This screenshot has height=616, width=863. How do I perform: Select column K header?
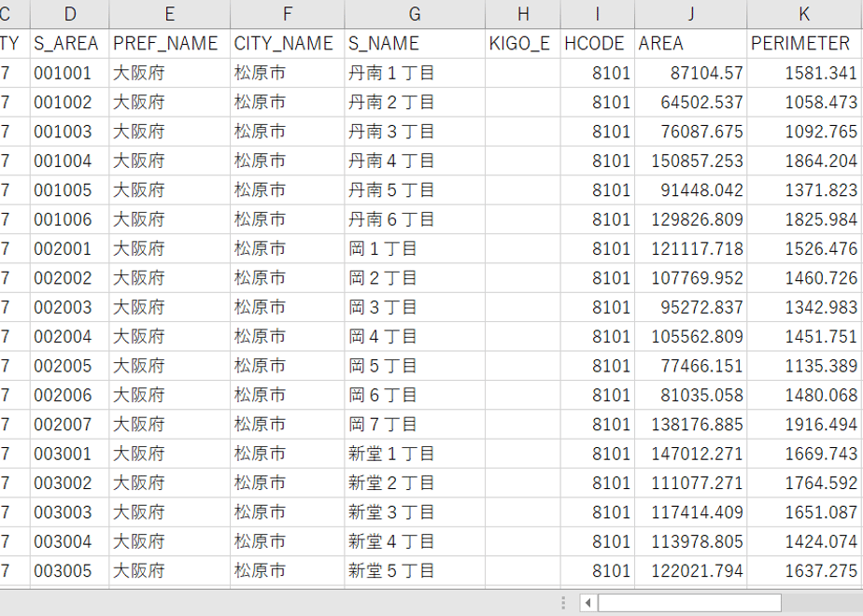coord(805,14)
